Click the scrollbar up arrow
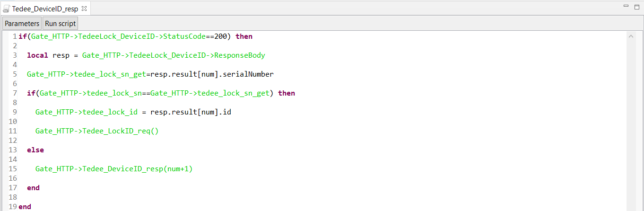Image resolution: width=644 pixels, height=211 pixels. (x=631, y=36)
